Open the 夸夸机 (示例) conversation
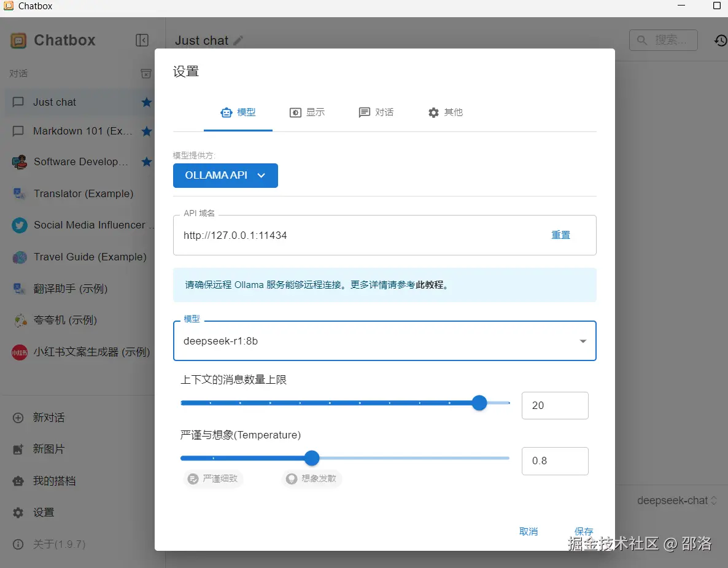This screenshot has width=728, height=568. [x=80, y=321]
